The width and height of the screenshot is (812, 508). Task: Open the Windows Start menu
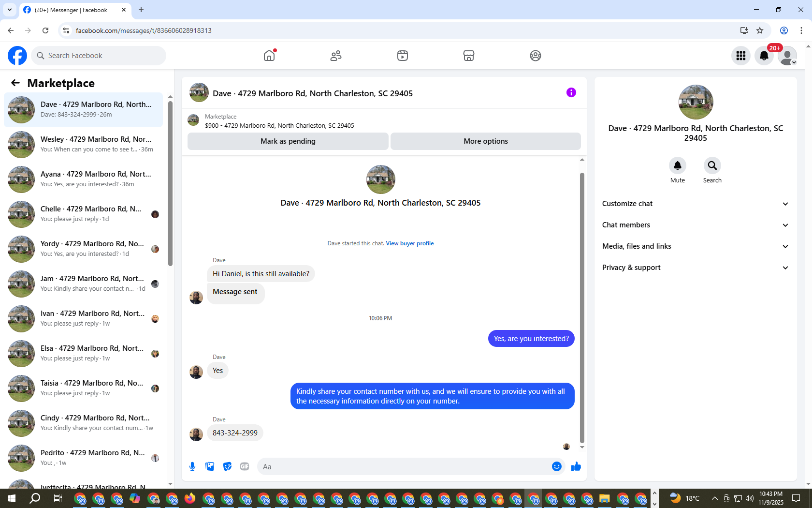pyautogui.click(x=12, y=498)
